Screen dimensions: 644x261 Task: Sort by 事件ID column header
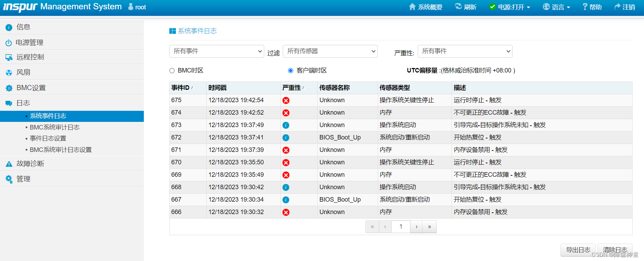(x=188, y=88)
